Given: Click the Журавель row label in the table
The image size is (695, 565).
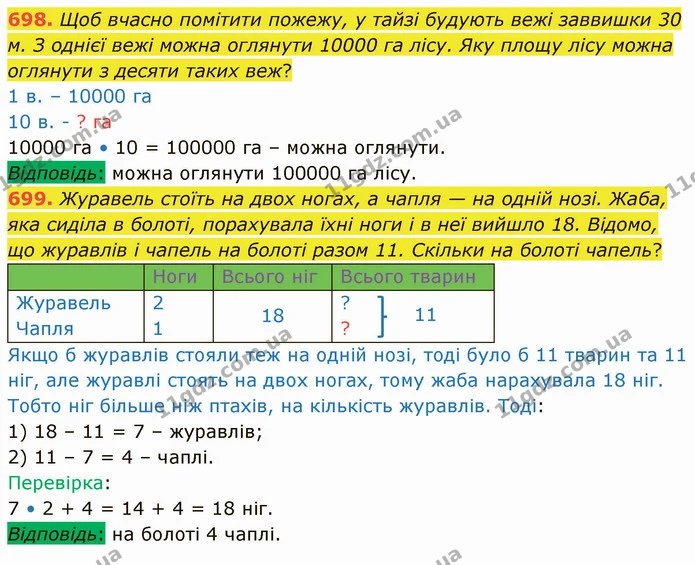Looking at the screenshot, I should 63,304.
